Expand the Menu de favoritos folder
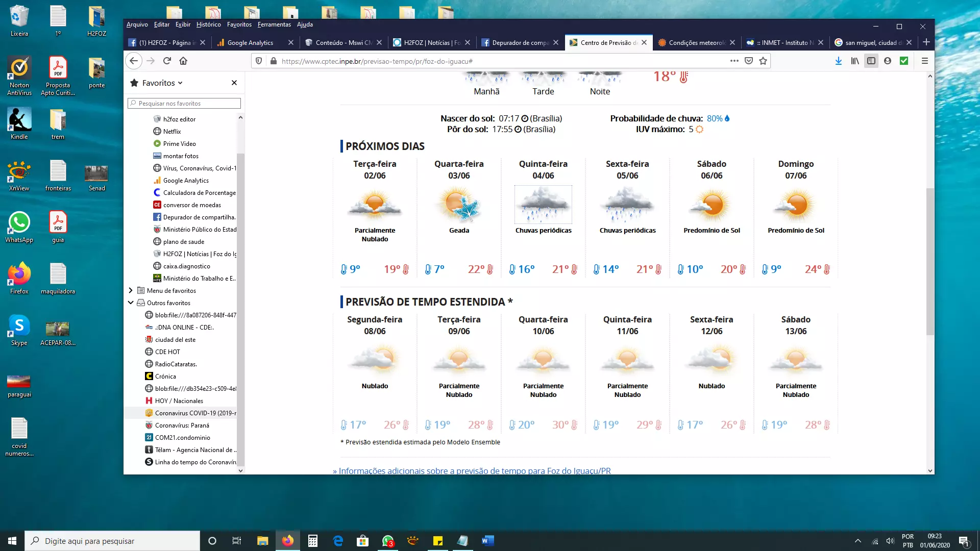The width and height of the screenshot is (980, 551). pos(131,290)
